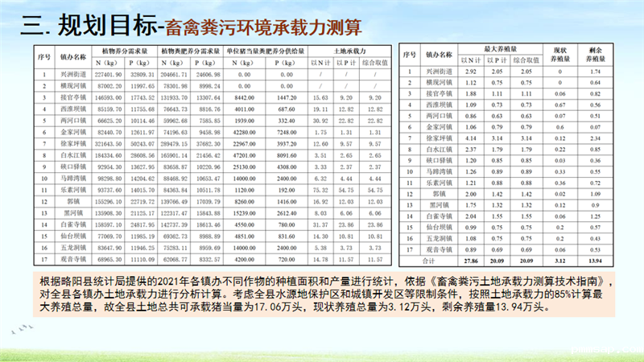The image size is (644, 362).
Task: Select the 现状养殖量 column header
Action: pyautogui.click(x=563, y=54)
